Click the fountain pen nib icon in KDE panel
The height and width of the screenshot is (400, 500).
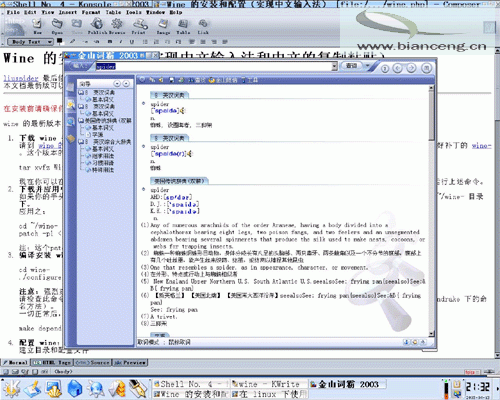click(138, 388)
